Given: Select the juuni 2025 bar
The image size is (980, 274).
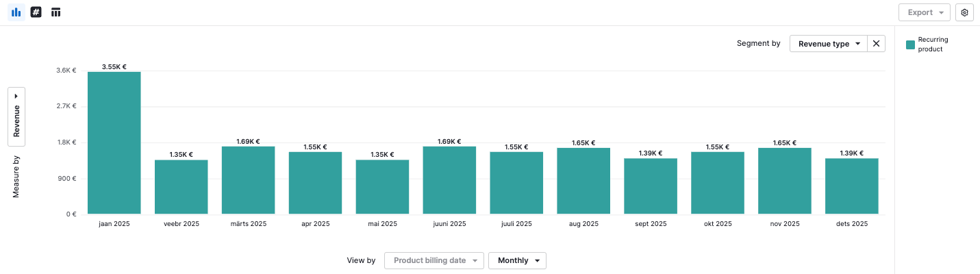Looking at the screenshot, I should pyautogui.click(x=449, y=180).
